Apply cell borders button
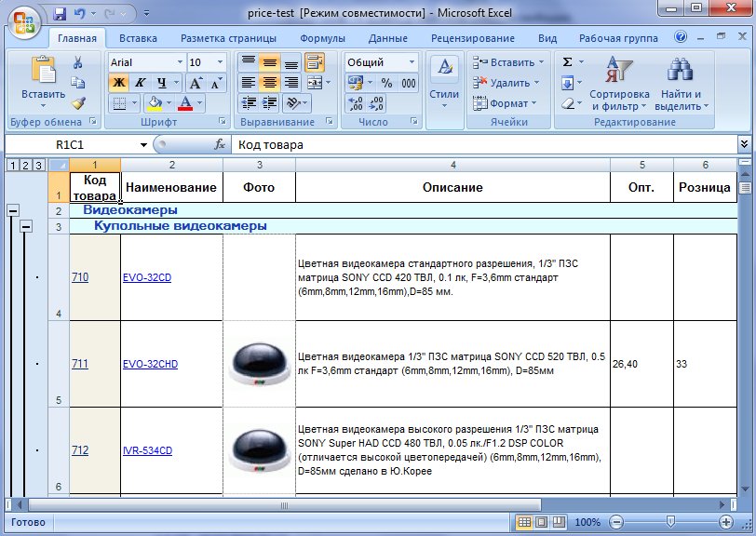Screen dimensions: 756x536 (119, 103)
